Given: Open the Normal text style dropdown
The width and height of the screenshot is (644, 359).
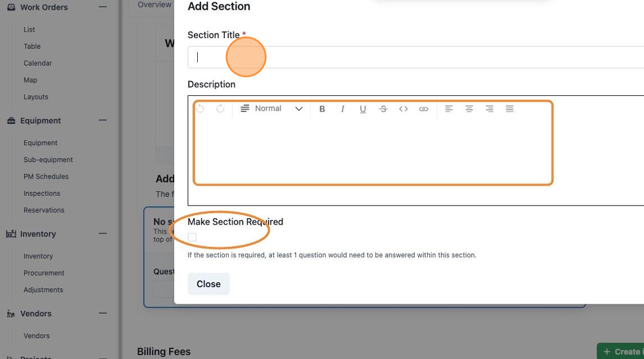Looking at the screenshot, I should pos(271,109).
